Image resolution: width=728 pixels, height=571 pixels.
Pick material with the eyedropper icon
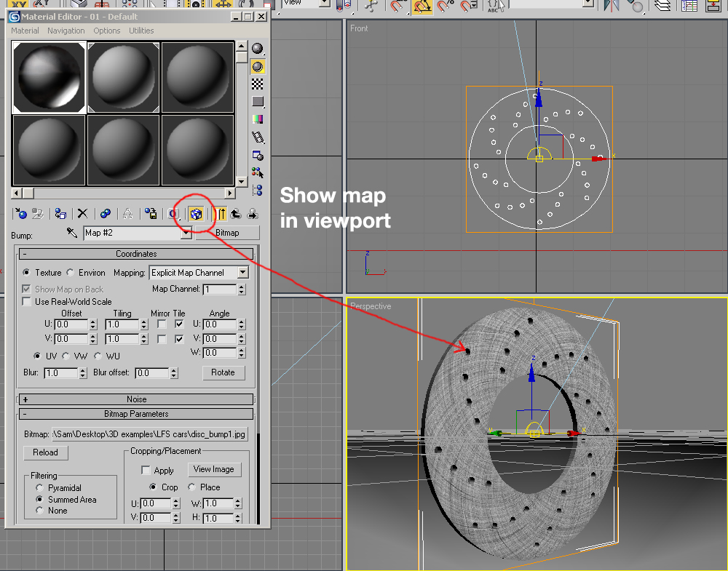click(x=72, y=232)
